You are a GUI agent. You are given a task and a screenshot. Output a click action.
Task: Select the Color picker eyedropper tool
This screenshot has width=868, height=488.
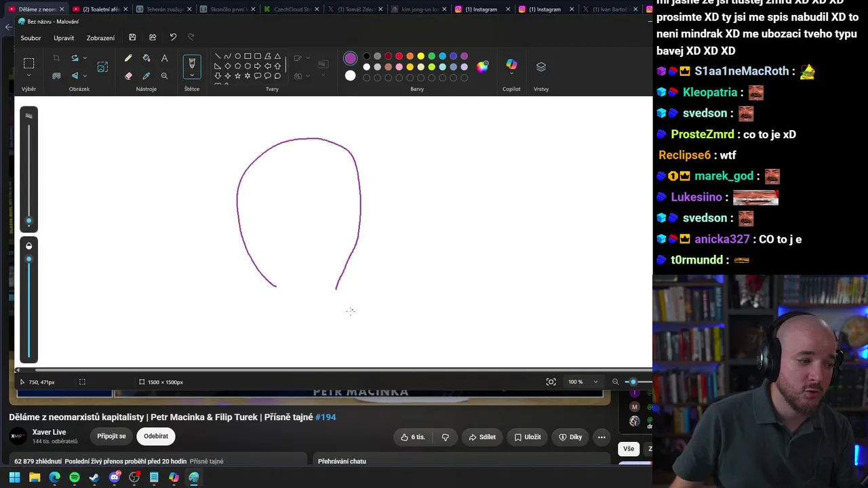click(146, 76)
